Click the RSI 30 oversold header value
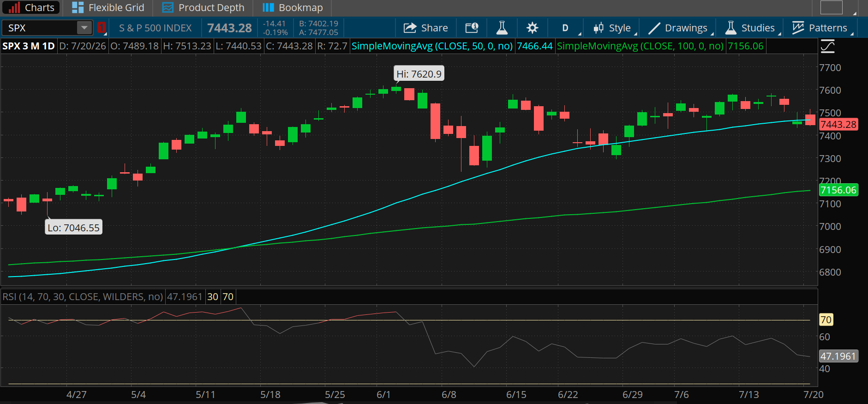 [213, 296]
